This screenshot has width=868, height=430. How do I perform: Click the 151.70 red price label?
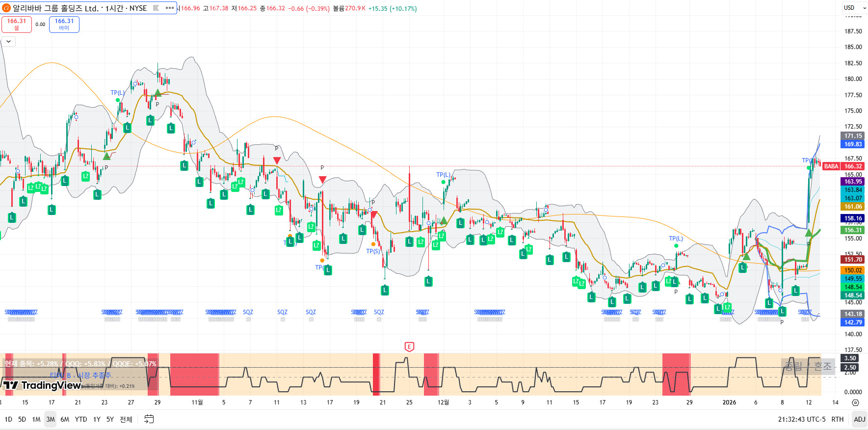tap(853, 260)
